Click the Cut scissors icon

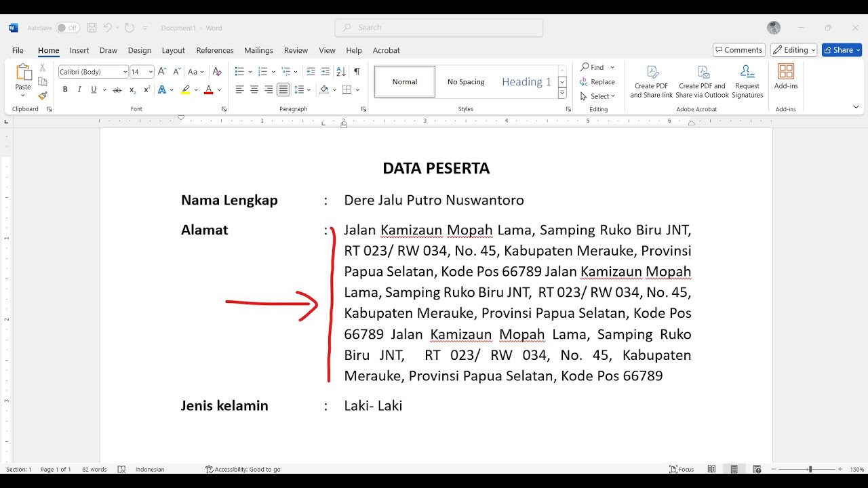click(x=42, y=68)
